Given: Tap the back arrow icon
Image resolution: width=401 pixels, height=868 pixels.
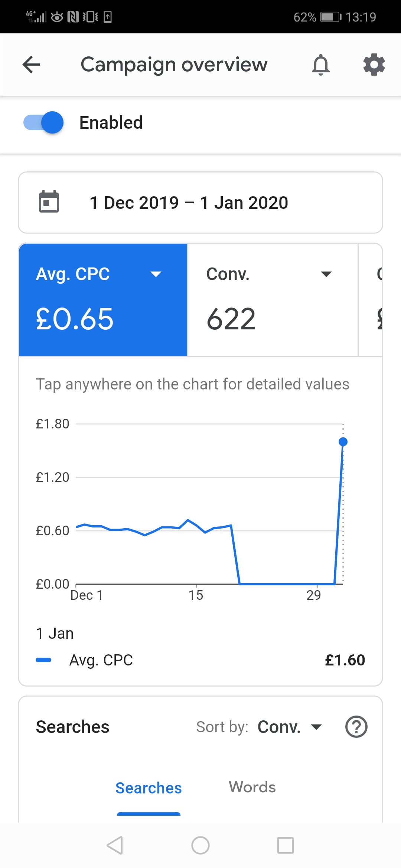Looking at the screenshot, I should point(31,65).
